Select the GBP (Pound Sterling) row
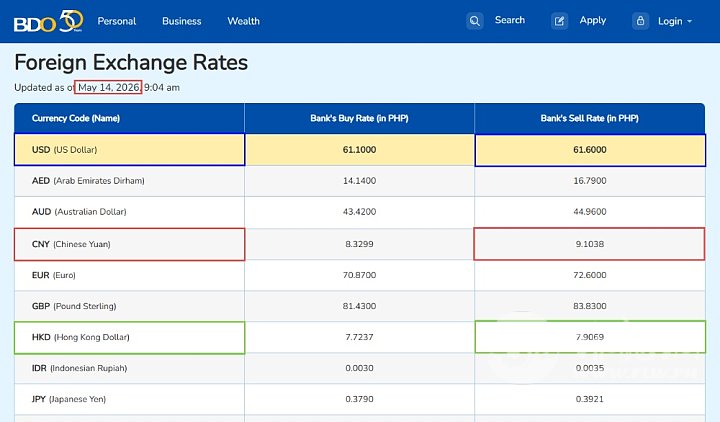720x422 pixels. (x=360, y=306)
